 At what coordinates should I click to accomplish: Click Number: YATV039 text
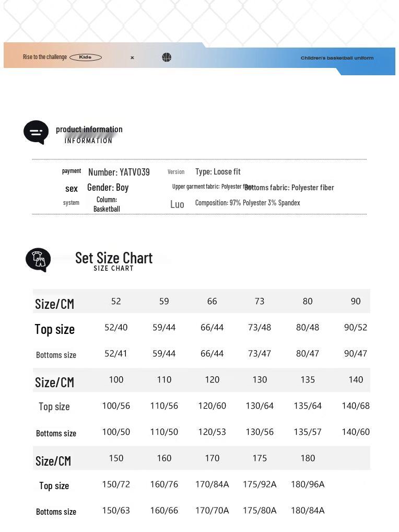[119, 172]
